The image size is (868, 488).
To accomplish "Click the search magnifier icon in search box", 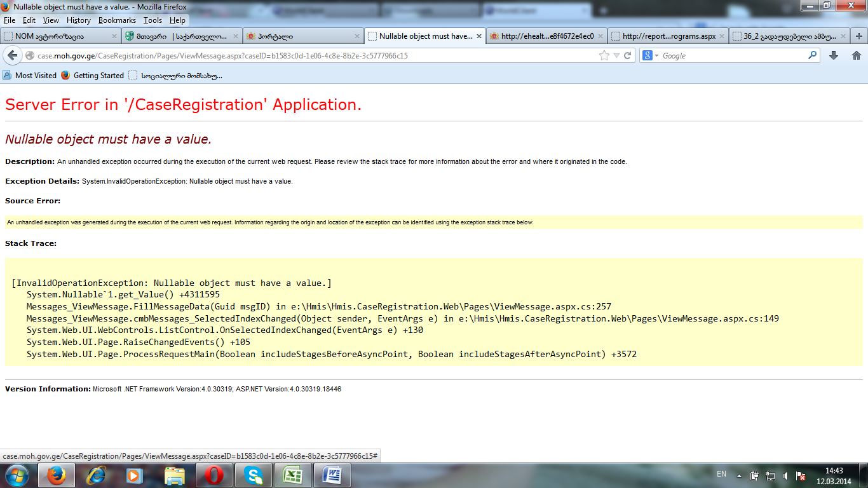I will click(812, 56).
